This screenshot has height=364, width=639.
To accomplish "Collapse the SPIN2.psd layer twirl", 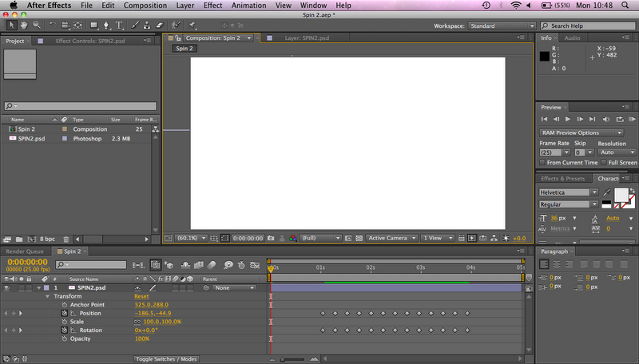I will (39, 288).
